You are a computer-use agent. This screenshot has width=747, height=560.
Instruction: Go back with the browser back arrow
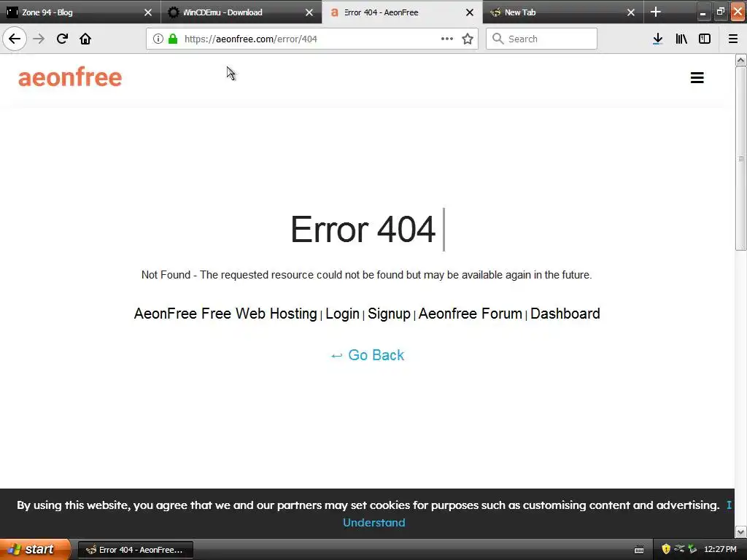click(x=15, y=39)
